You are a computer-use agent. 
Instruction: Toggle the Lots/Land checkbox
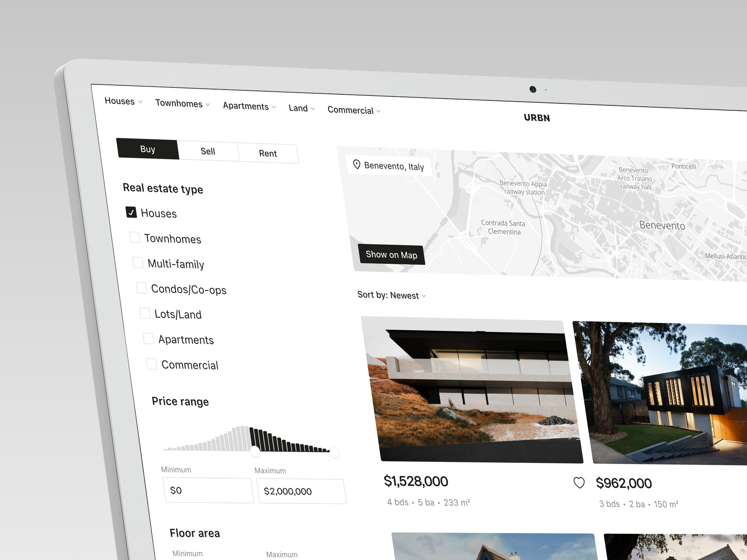(x=145, y=313)
